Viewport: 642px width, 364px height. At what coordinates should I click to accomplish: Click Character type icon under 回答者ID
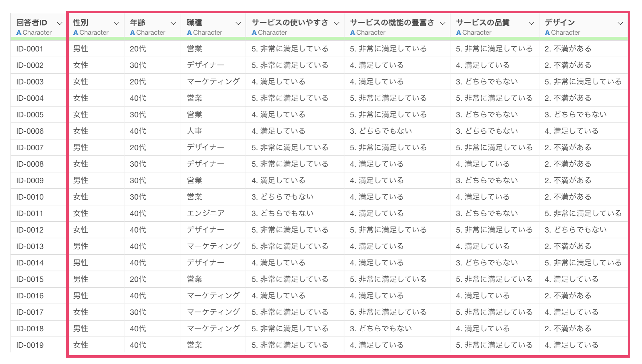tap(19, 33)
